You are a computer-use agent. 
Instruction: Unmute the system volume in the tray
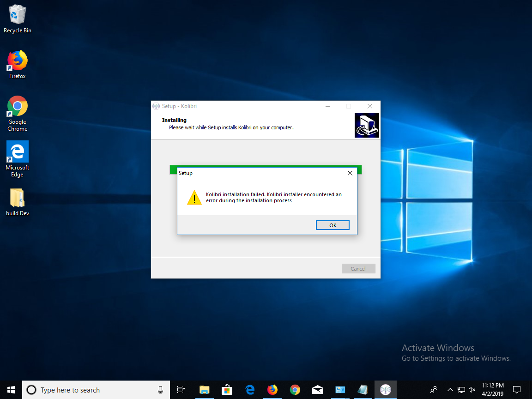pos(472,390)
